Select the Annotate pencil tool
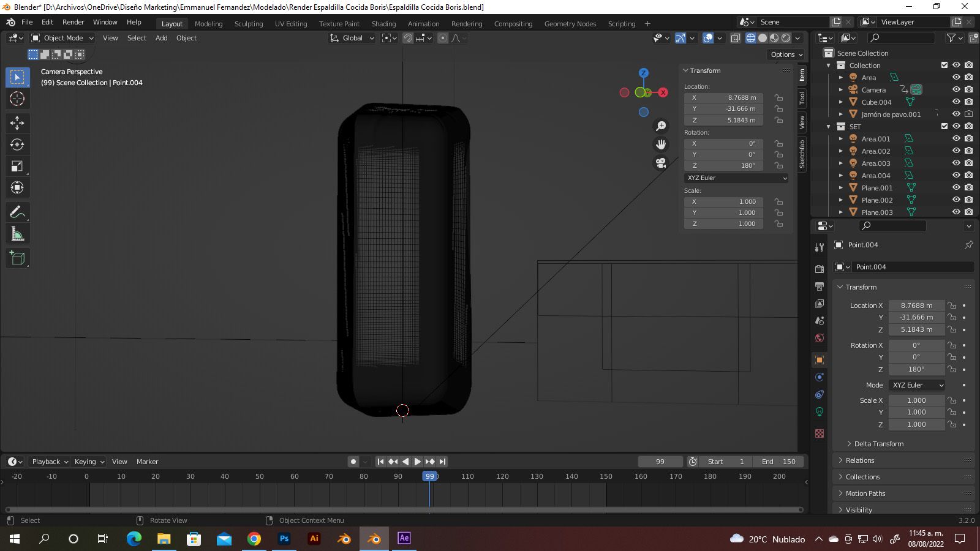 click(x=17, y=212)
